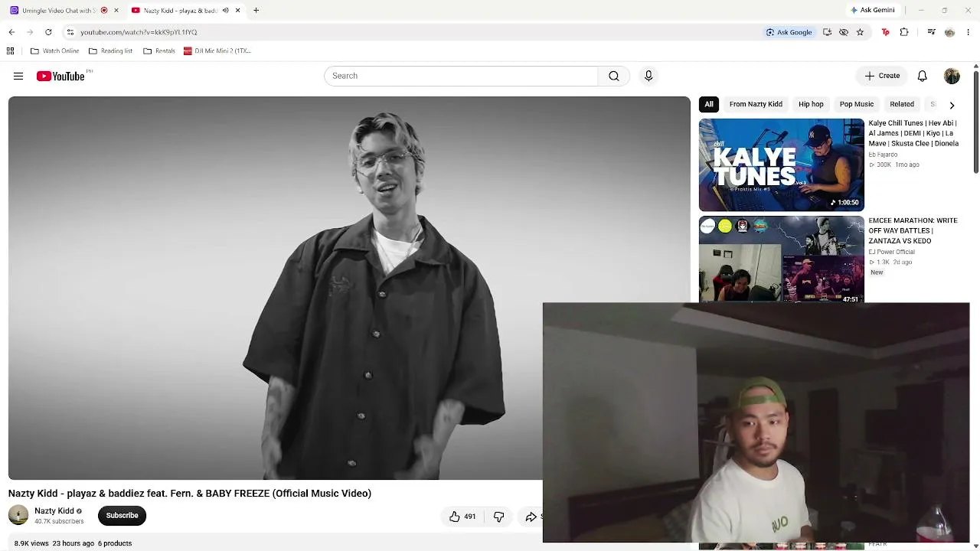Filter suggestions by Pop Music

pyautogui.click(x=856, y=104)
